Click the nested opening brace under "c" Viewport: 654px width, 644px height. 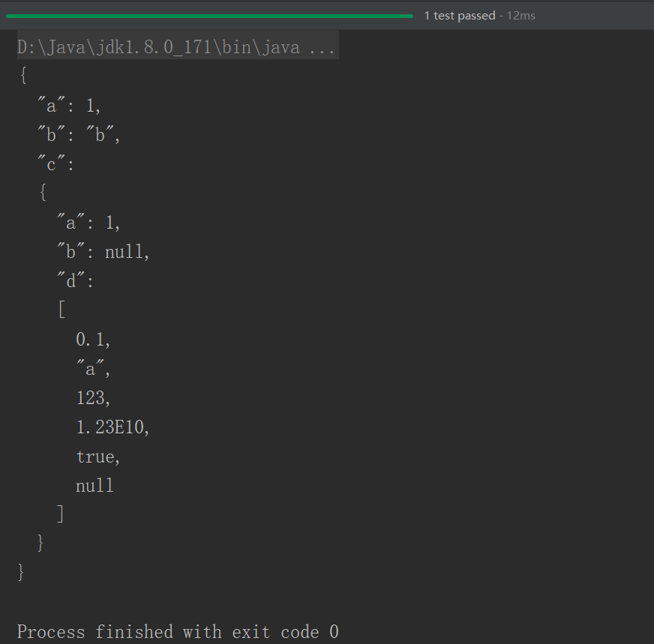(43, 193)
